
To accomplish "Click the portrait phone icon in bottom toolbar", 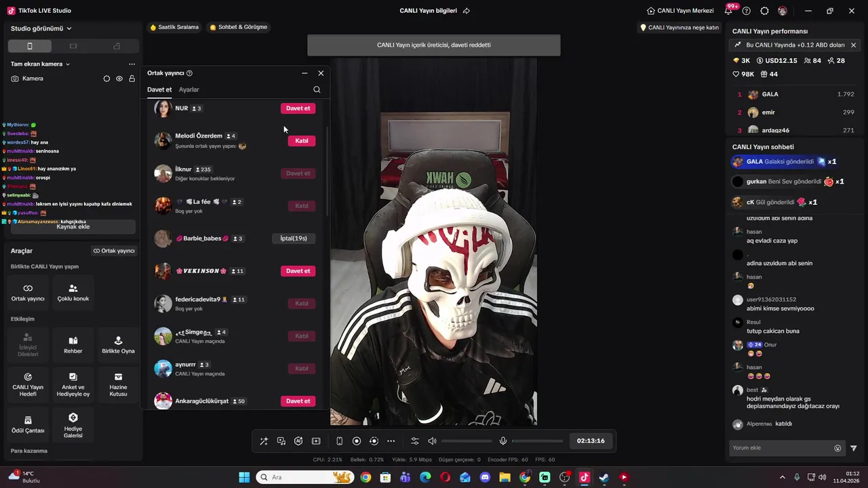I will (340, 441).
